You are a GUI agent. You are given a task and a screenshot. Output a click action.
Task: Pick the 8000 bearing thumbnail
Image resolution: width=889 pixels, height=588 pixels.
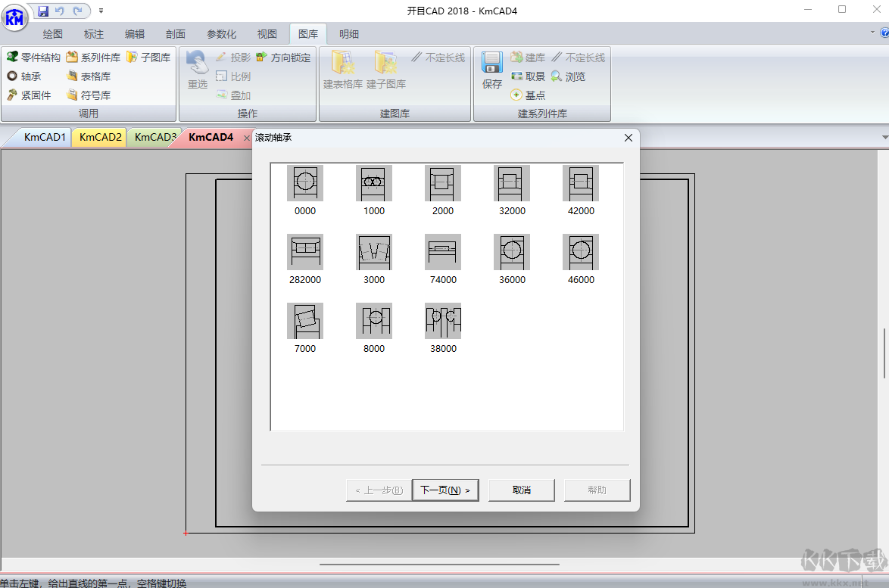pos(373,321)
